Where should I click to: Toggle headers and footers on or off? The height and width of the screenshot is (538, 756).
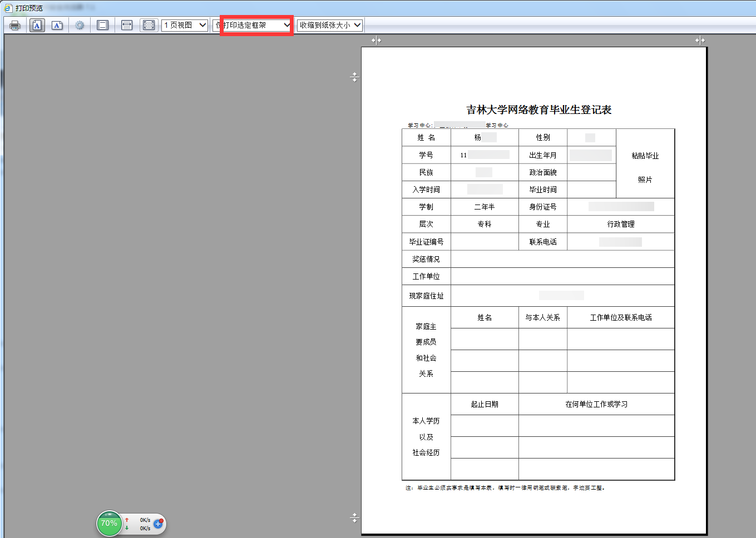point(102,25)
